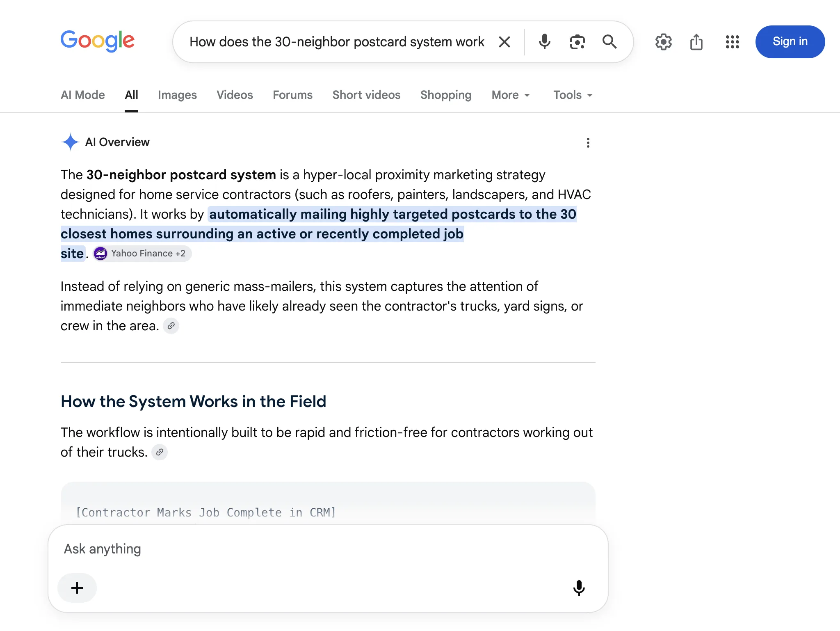The width and height of the screenshot is (840, 631).
Task: Click the '[Contractor Marks Job Complete in CRM]' text
Action: pyautogui.click(x=206, y=512)
